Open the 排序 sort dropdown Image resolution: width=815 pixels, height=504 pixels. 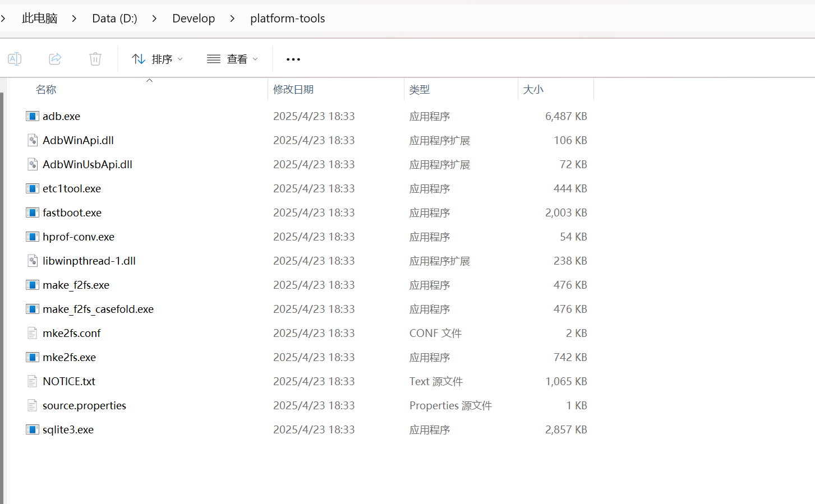(x=157, y=59)
